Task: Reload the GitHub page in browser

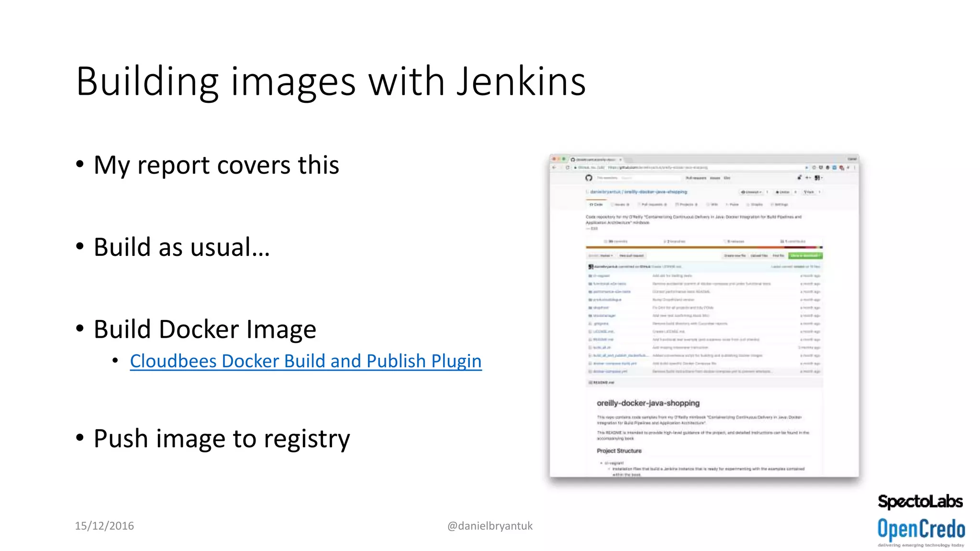Action: pyautogui.click(x=568, y=167)
